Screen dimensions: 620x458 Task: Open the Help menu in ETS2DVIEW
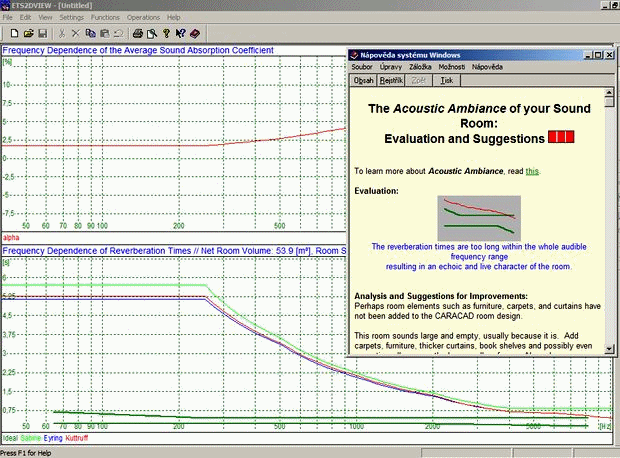tap(173, 17)
